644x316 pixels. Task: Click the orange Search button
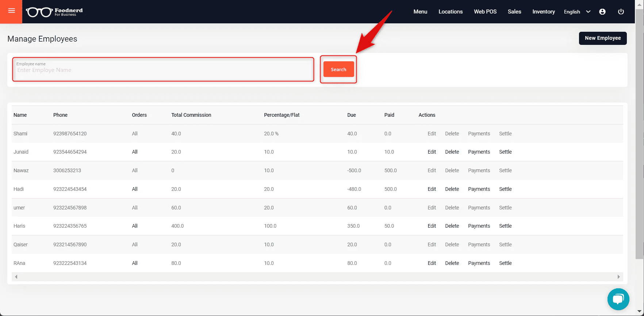pos(338,69)
